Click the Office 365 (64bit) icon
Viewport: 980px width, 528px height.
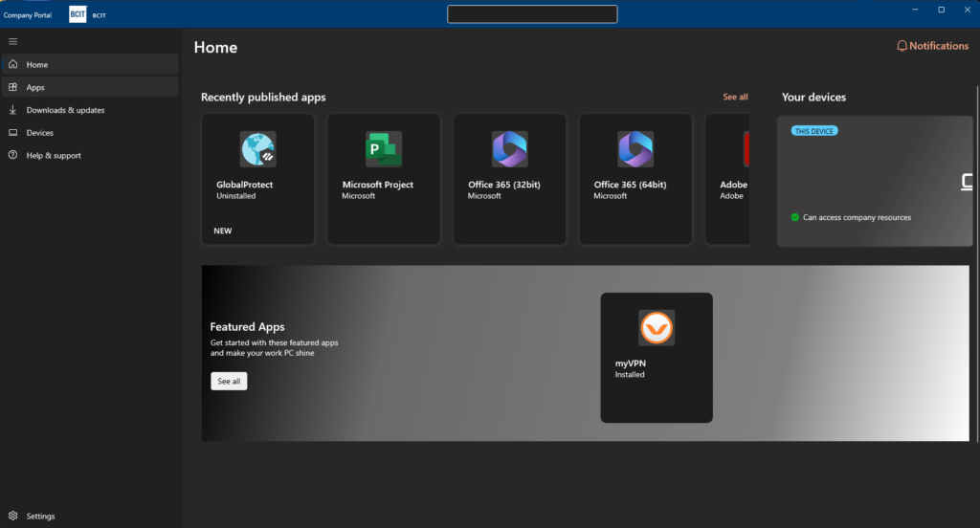[x=635, y=149]
